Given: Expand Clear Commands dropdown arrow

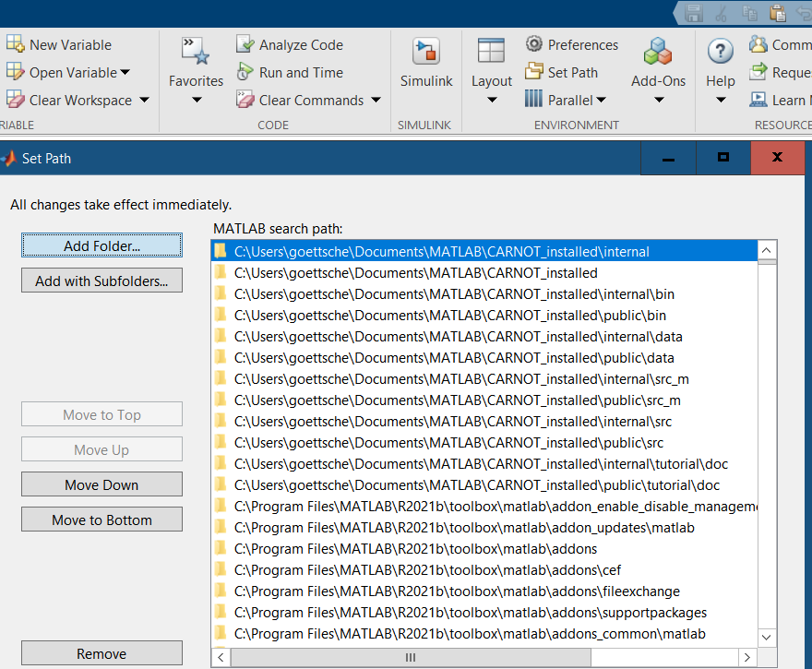Looking at the screenshot, I should pyautogui.click(x=376, y=100).
